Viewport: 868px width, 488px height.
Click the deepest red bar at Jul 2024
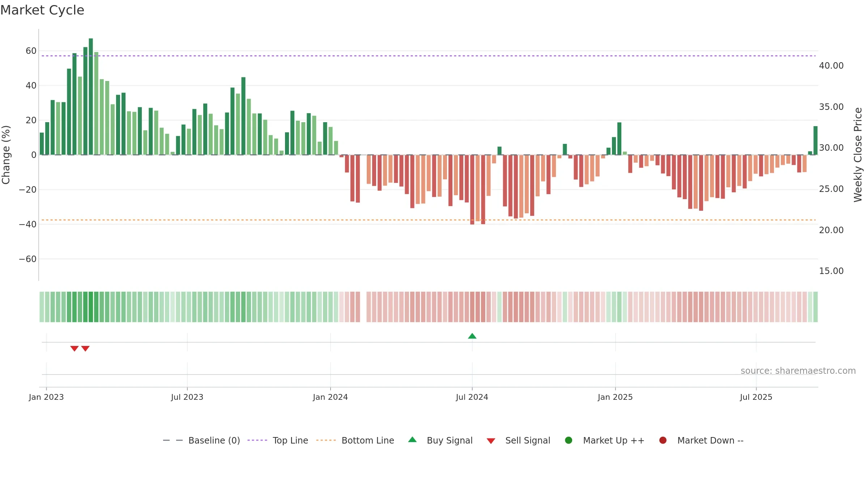(472, 190)
